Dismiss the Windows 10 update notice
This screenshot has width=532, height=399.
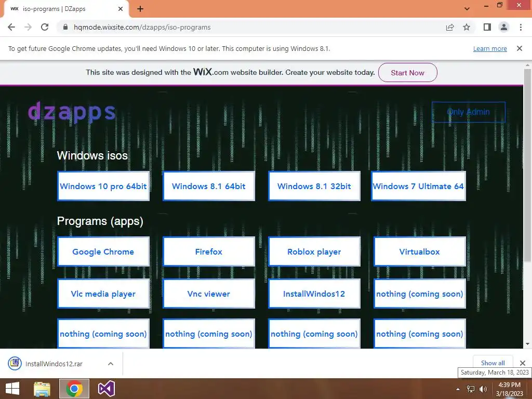520,48
